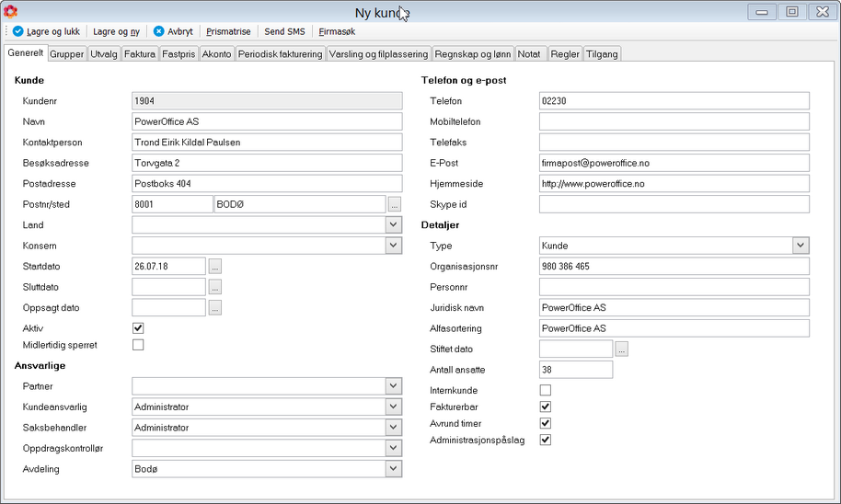This screenshot has width=841, height=504.
Task: Expand the Type dropdown showing Kunde
Action: click(801, 246)
